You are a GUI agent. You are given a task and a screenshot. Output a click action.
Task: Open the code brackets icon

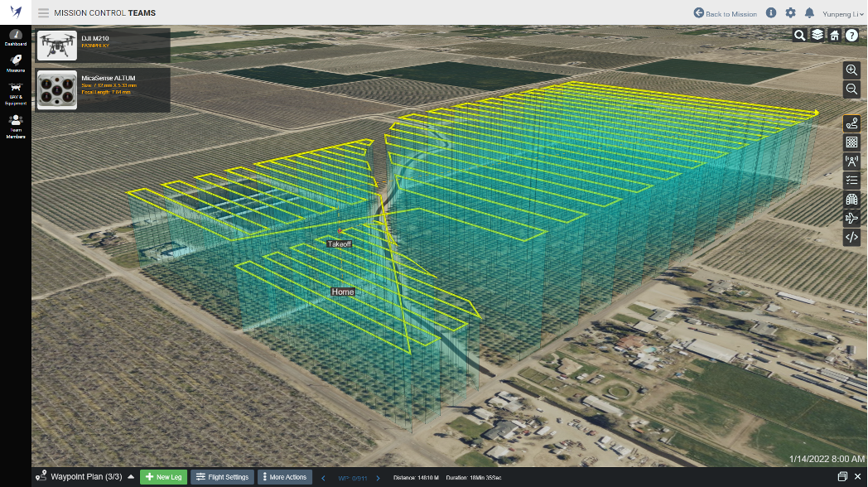pyautogui.click(x=851, y=237)
